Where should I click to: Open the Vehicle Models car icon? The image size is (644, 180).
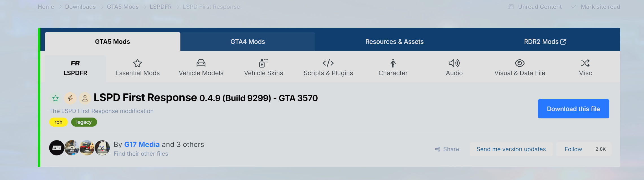[x=201, y=63]
